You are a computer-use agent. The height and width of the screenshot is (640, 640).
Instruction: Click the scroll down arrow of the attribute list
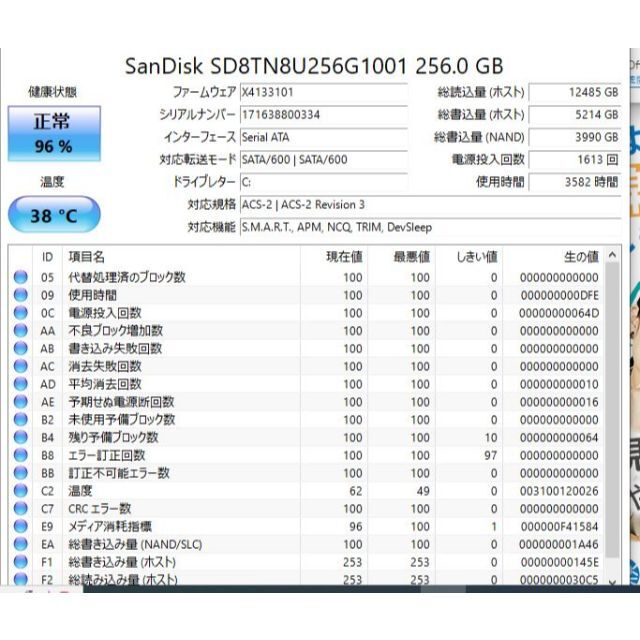(x=612, y=581)
